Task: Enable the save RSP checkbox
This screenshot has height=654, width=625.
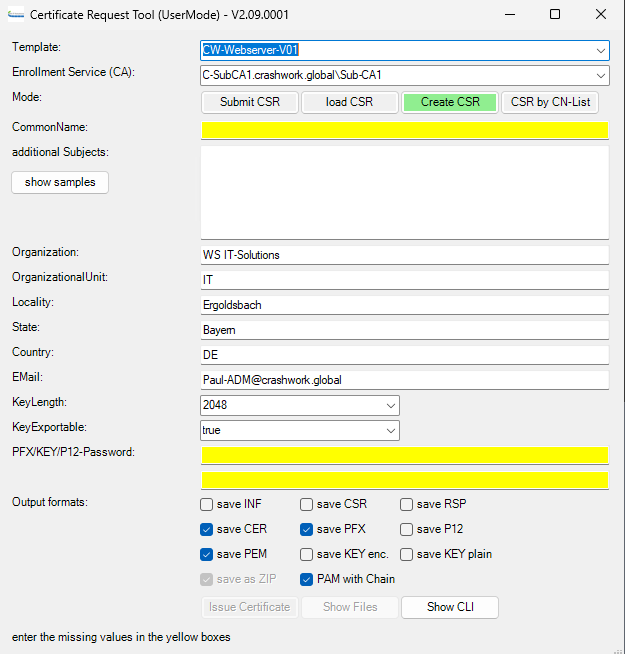Action: [406, 505]
